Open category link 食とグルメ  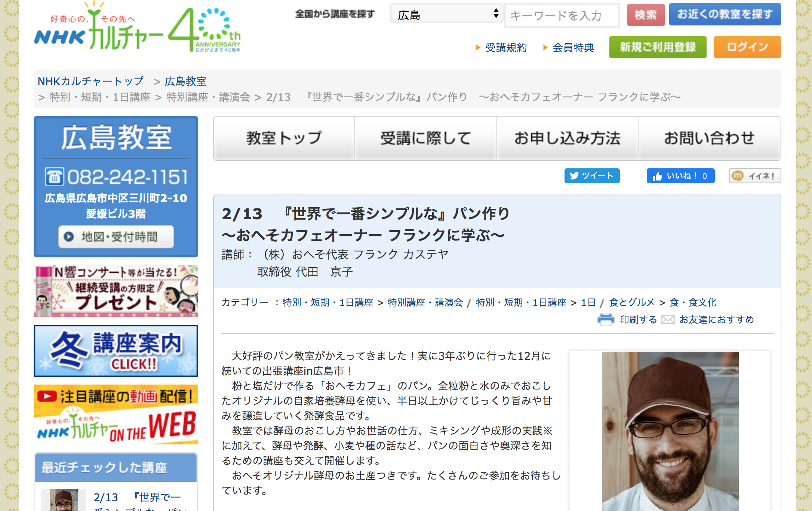coord(632,302)
